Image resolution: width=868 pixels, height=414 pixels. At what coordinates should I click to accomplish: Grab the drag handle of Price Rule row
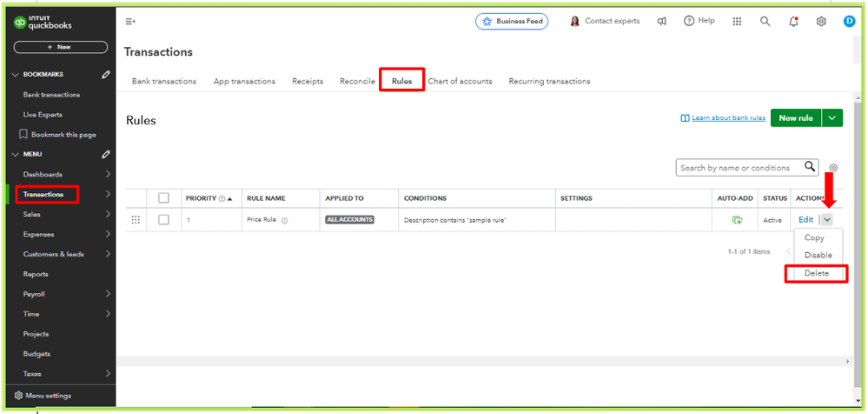point(136,220)
